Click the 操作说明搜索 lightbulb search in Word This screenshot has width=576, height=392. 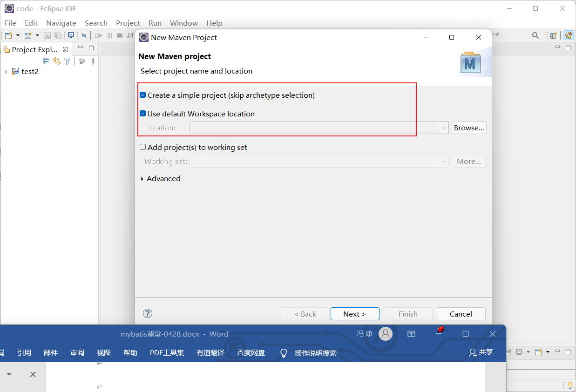click(308, 353)
